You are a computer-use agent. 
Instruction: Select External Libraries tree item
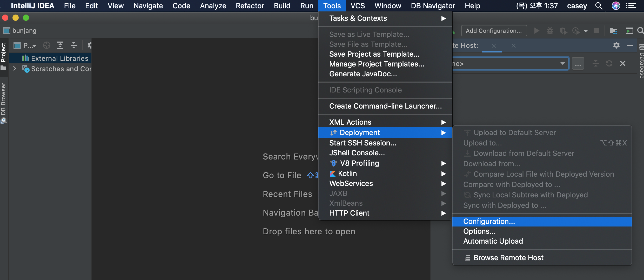50,58
